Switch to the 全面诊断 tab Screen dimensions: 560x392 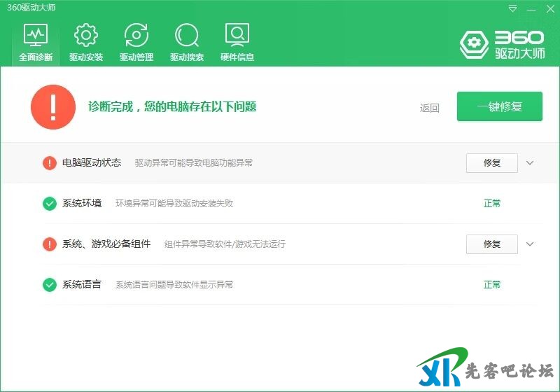coord(36,43)
